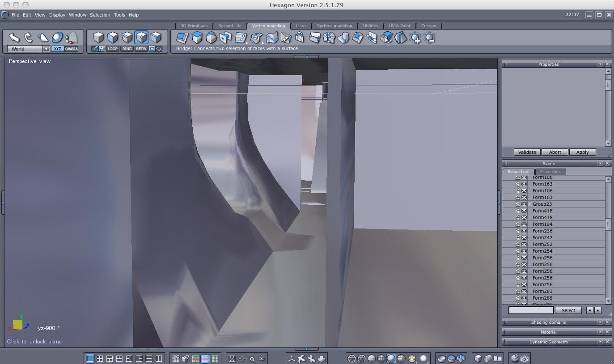
Task: Open the Selection menu
Action: [x=100, y=15]
